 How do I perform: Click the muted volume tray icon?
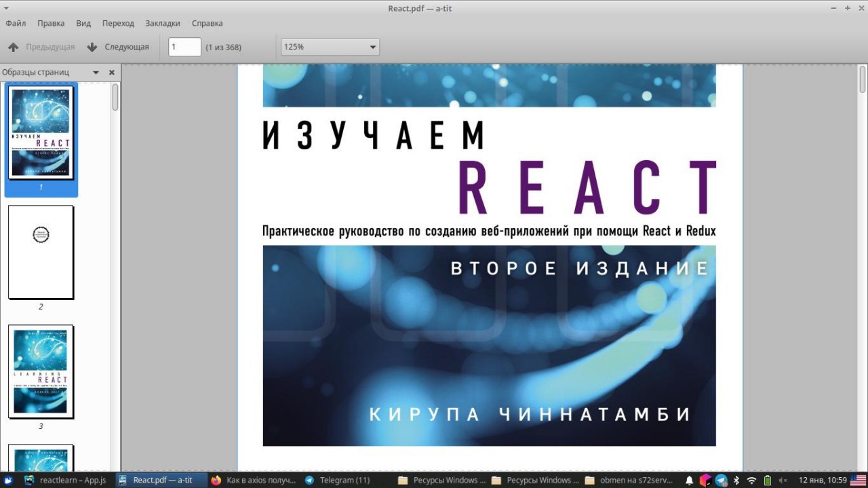(783, 480)
